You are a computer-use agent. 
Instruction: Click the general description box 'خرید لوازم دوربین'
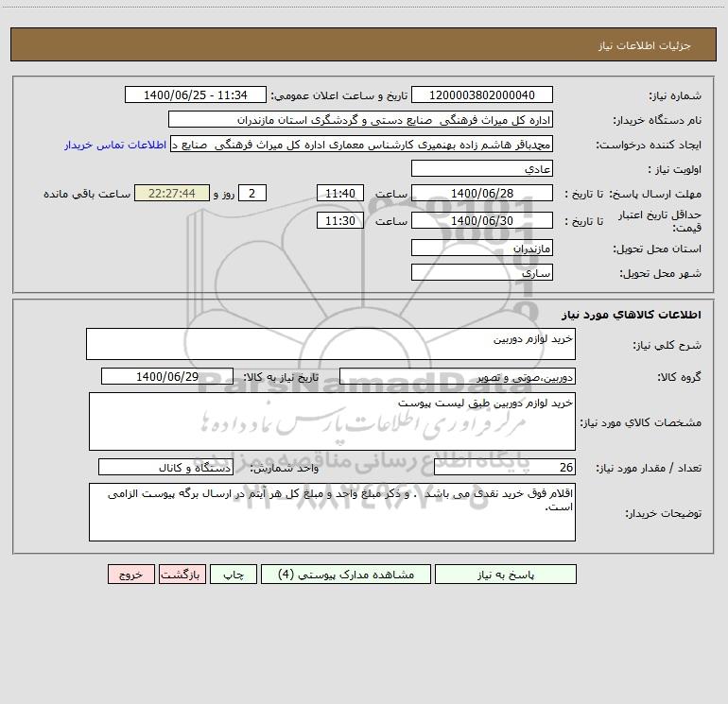click(331, 344)
